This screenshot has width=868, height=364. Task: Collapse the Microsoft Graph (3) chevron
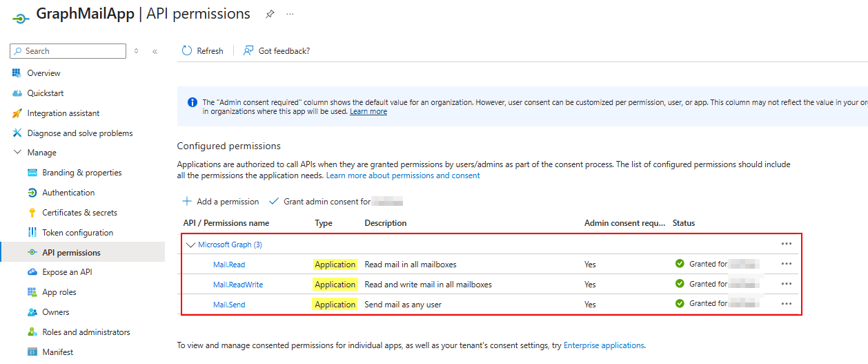coord(191,245)
